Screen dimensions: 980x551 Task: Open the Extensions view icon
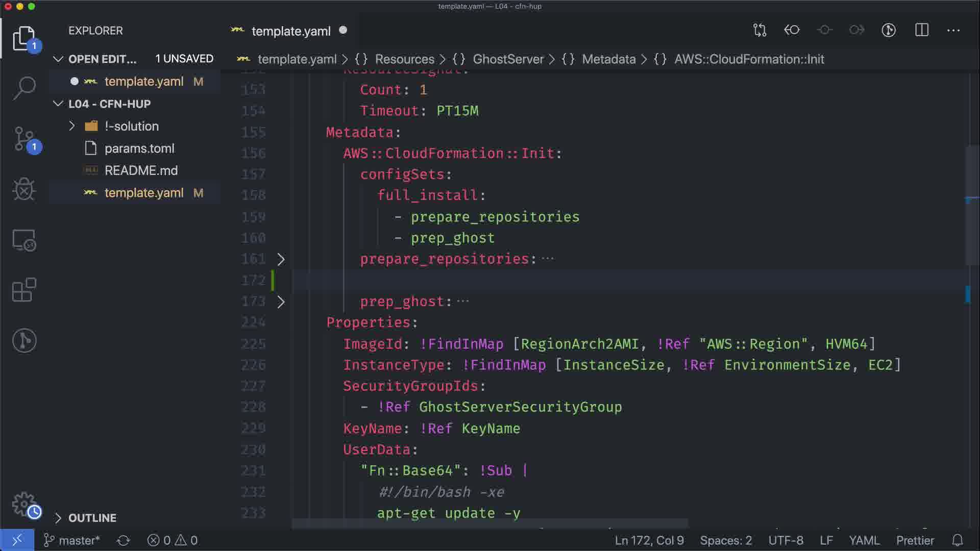(24, 290)
